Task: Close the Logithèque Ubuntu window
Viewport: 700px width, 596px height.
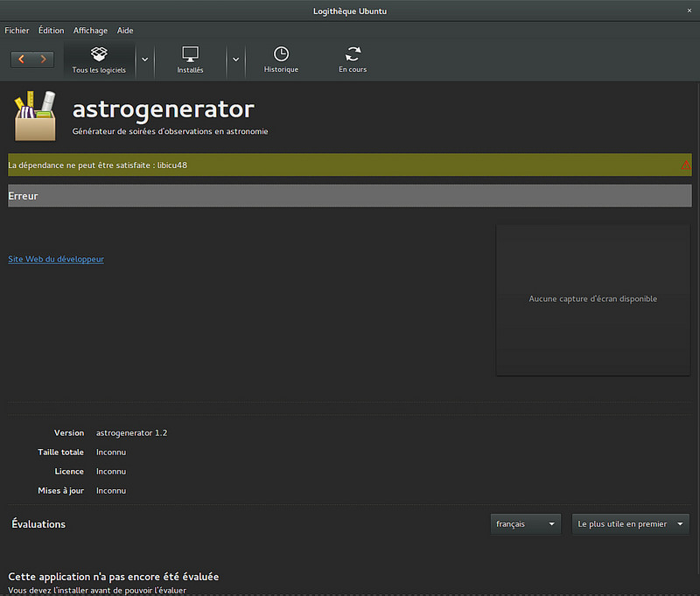Action: tap(689, 11)
